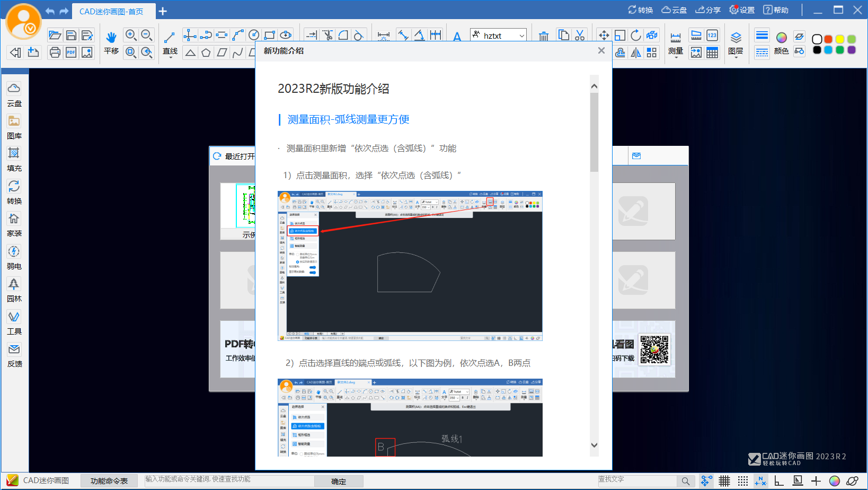Select the parallelogram shape tool

tap(222, 52)
